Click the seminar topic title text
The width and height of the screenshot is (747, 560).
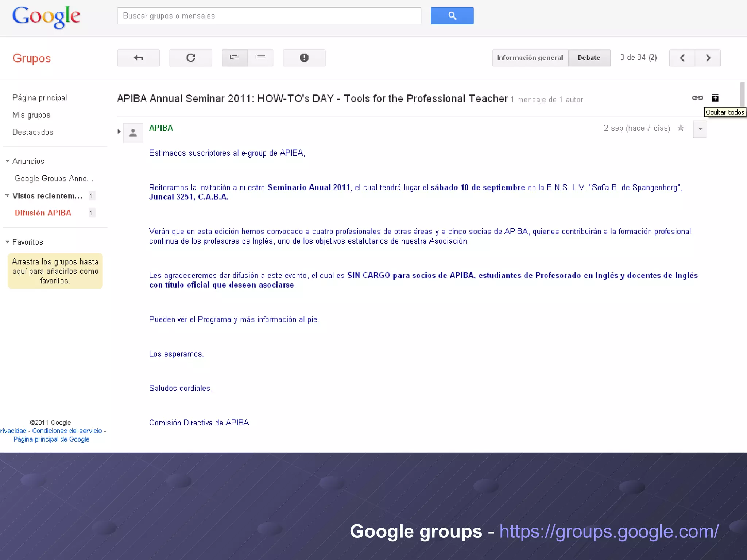tap(312, 98)
